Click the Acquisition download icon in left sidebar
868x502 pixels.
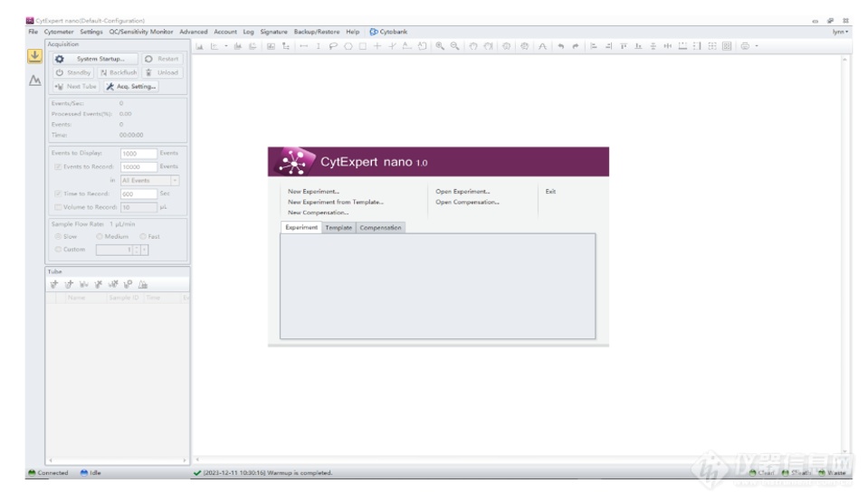coord(34,57)
